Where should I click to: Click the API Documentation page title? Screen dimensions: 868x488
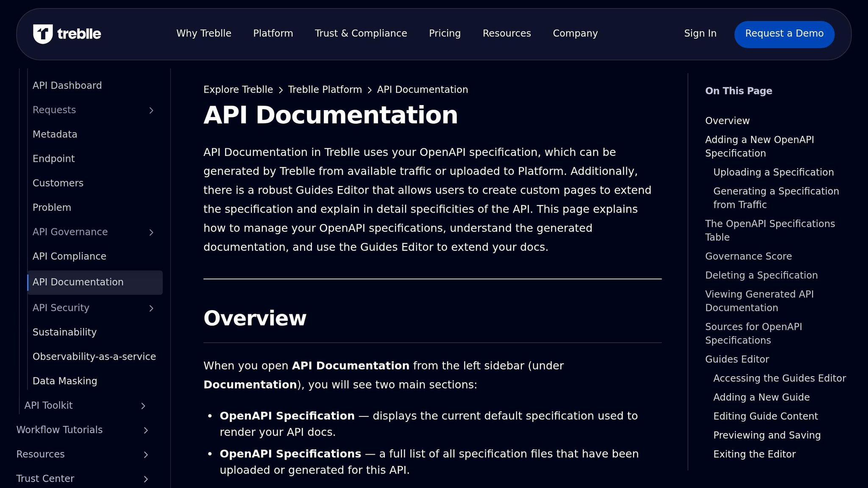click(331, 115)
